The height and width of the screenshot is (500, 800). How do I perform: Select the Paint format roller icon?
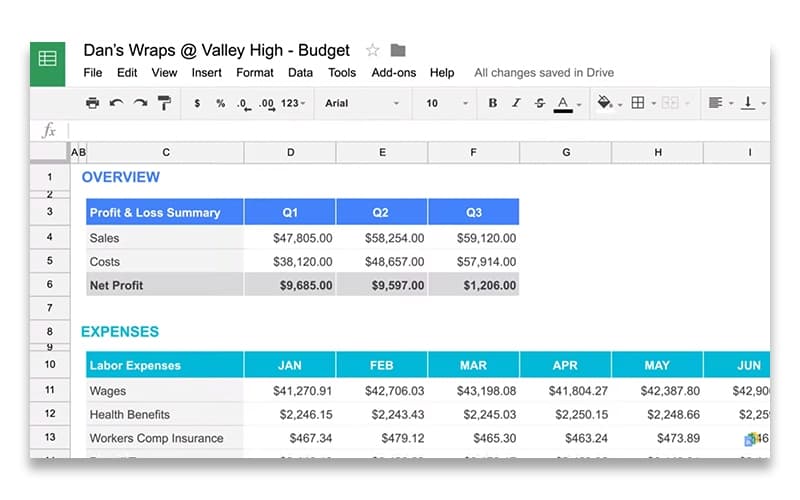165,103
